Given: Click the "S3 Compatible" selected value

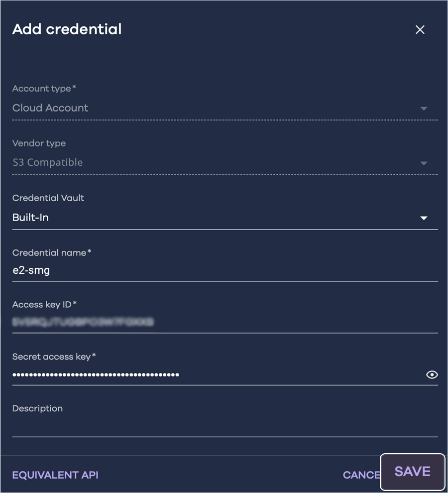Looking at the screenshot, I should [x=48, y=163].
